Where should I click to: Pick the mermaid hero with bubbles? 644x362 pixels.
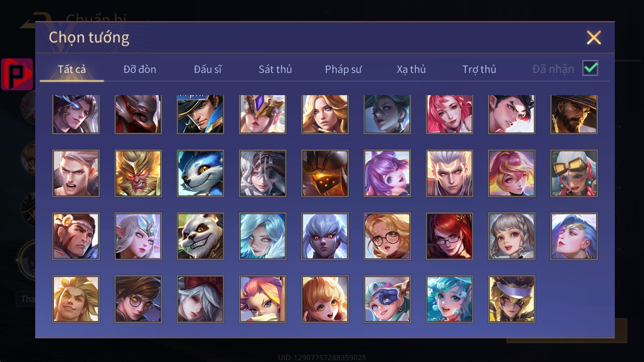(449, 299)
